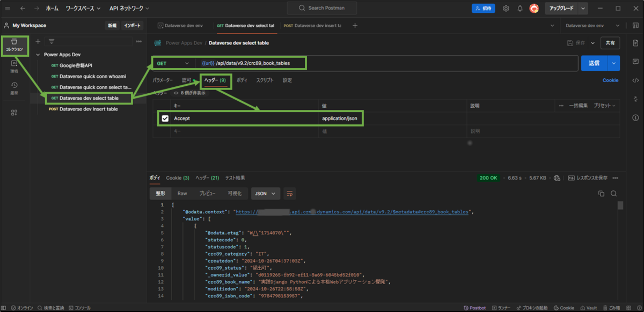Click the request URL input field
Image resolution: width=644 pixels, height=312 pixels.
[x=376, y=63]
